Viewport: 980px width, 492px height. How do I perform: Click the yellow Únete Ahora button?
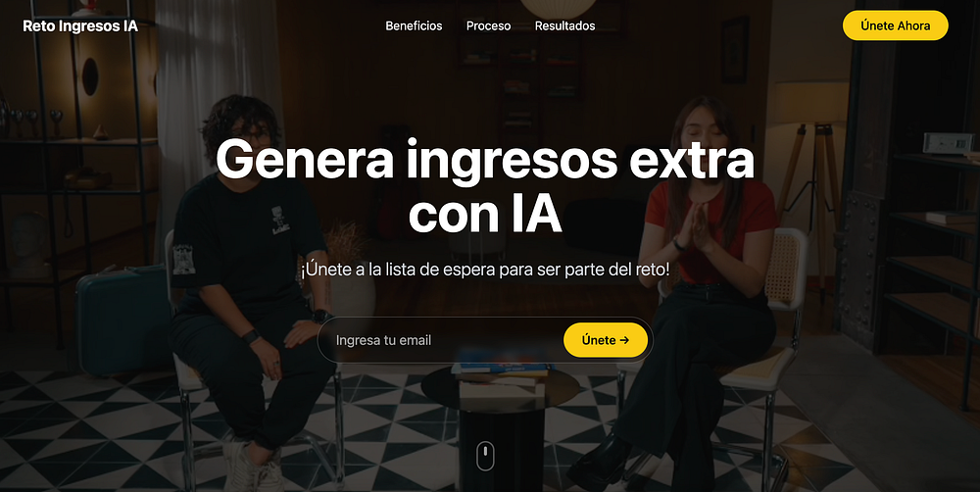895,25
